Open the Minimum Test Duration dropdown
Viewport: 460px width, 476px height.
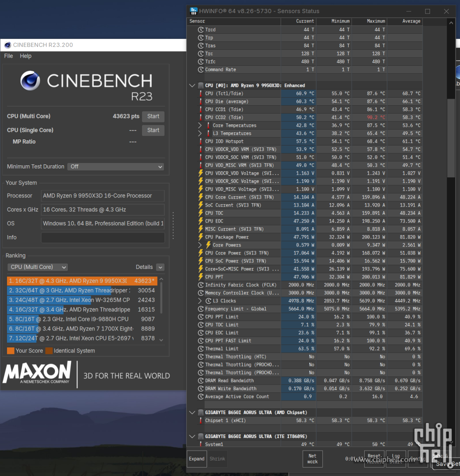pyautogui.click(x=115, y=167)
